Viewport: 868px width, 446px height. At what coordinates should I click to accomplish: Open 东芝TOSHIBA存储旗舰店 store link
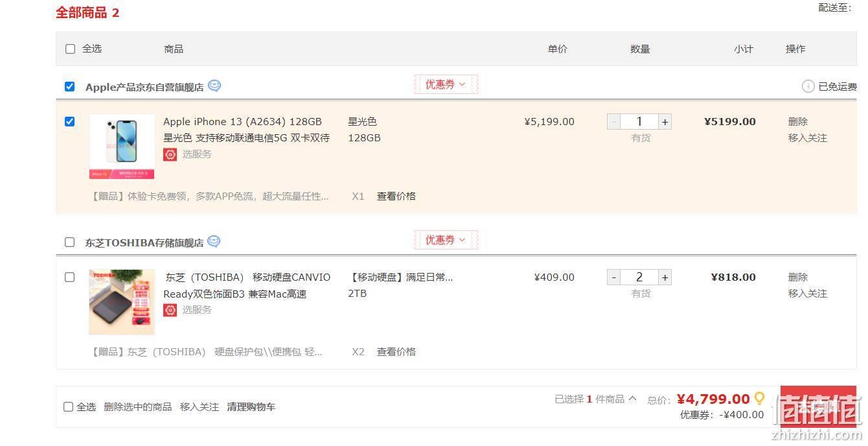144,242
